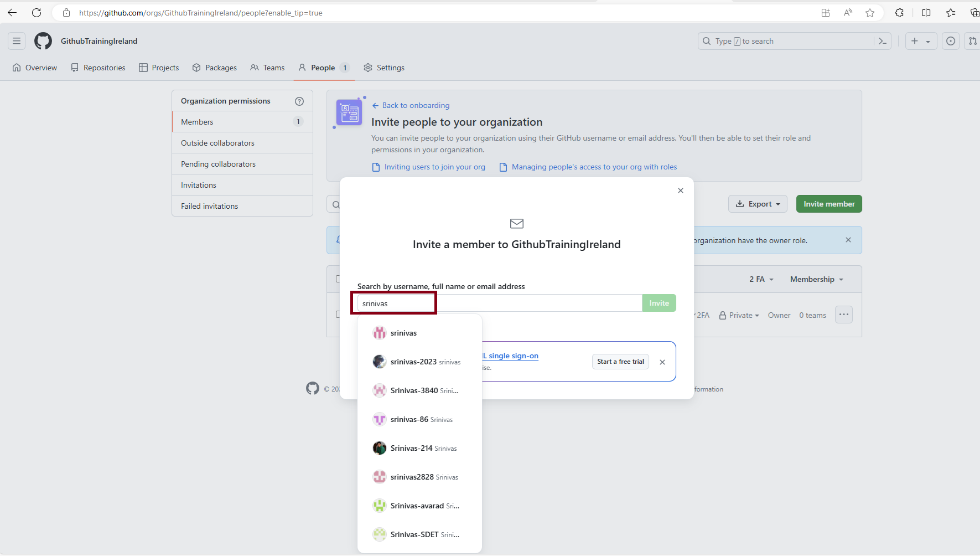This screenshot has height=556, width=980.
Task: Add this page to favorites with the star
Action: coord(870,13)
